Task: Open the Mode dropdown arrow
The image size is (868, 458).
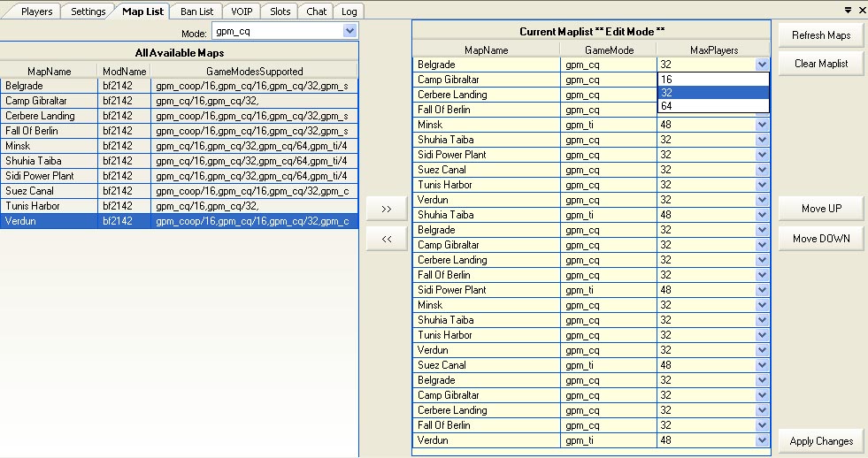Action: tap(350, 31)
